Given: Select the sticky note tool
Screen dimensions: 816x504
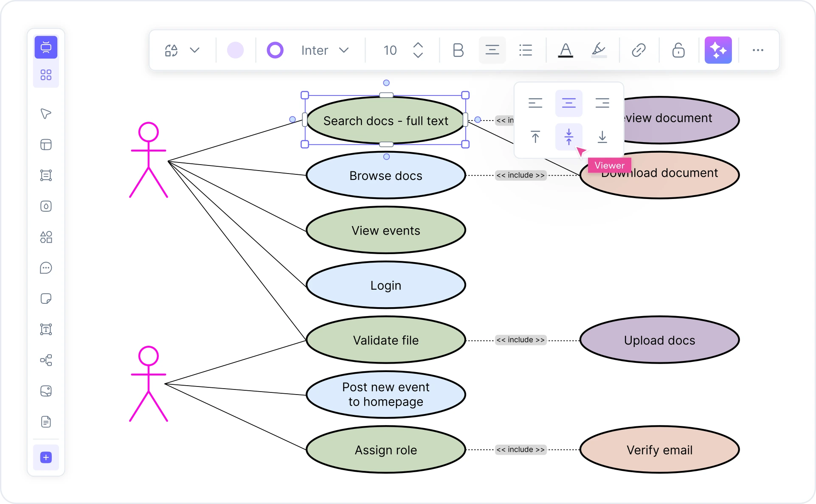Looking at the screenshot, I should pos(46,299).
